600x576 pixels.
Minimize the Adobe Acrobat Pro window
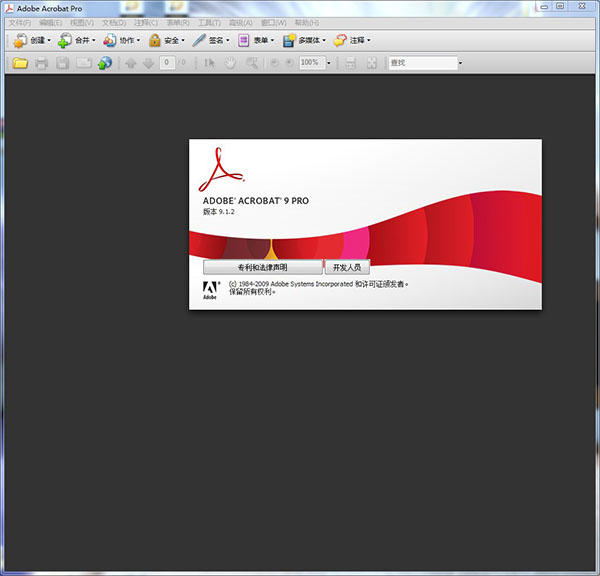click(x=544, y=7)
